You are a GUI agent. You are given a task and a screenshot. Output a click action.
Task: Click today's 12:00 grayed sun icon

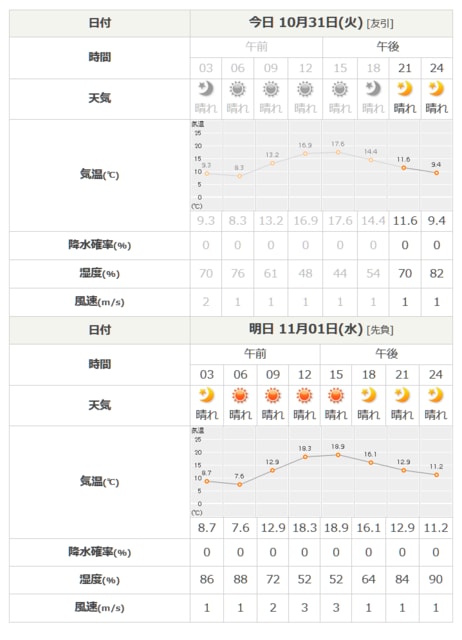pyautogui.click(x=305, y=89)
